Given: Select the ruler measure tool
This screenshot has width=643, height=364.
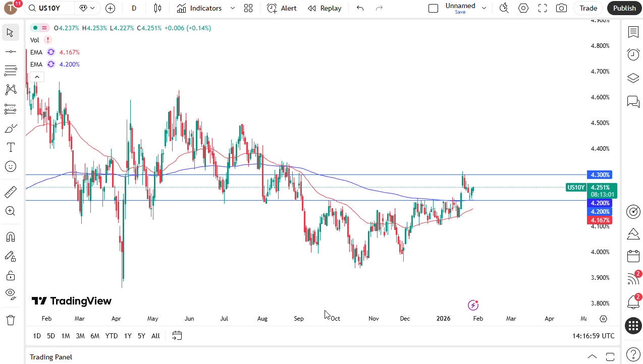Looking at the screenshot, I should pyautogui.click(x=10, y=192).
